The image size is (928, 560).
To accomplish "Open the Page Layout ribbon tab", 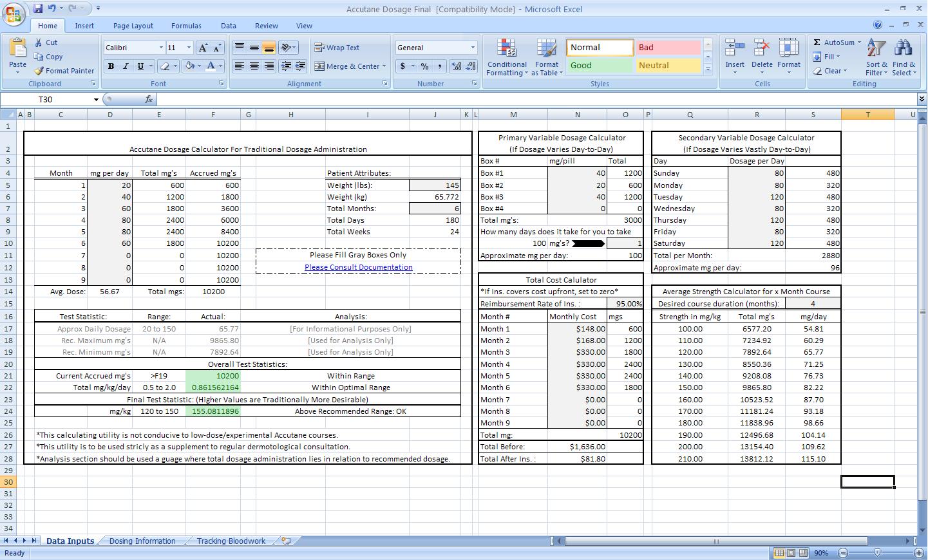I will (x=133, y=26).
